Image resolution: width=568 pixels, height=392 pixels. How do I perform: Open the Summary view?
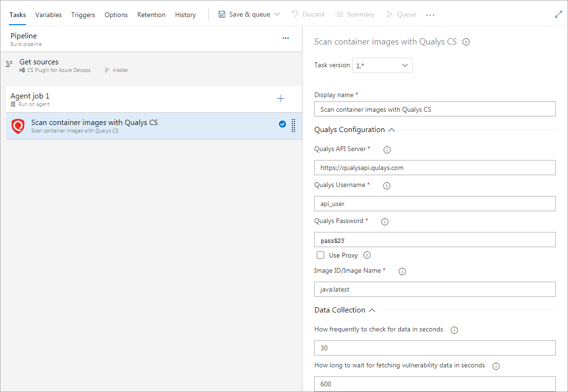click(355, 14)
